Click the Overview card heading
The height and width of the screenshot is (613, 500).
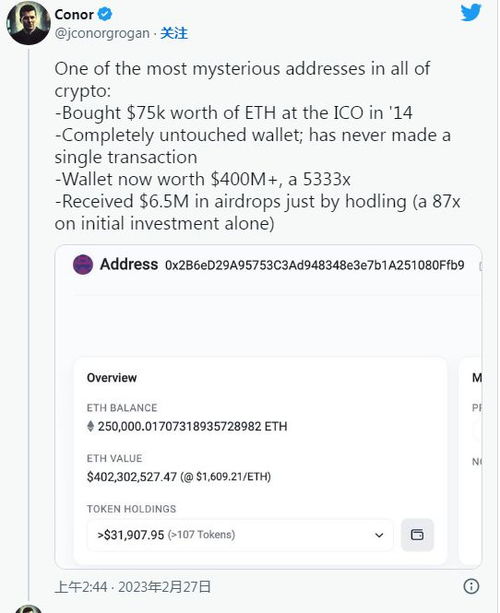(112, 378)
